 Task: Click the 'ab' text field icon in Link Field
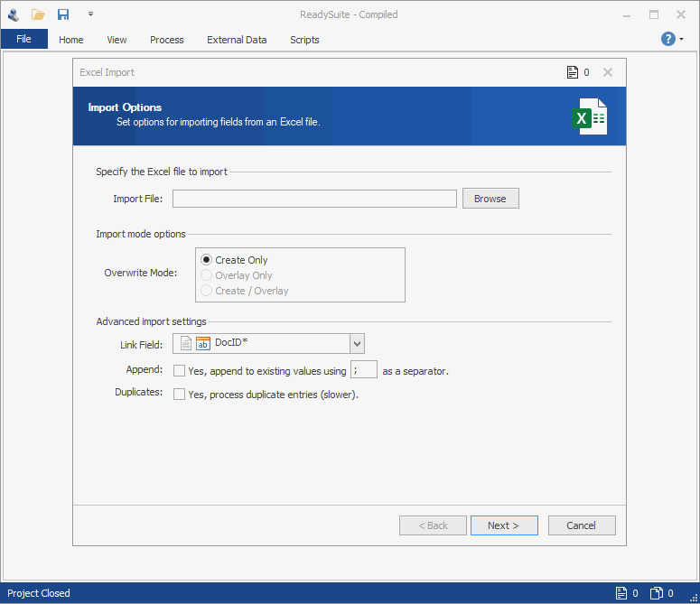click(x=202, y=343)
